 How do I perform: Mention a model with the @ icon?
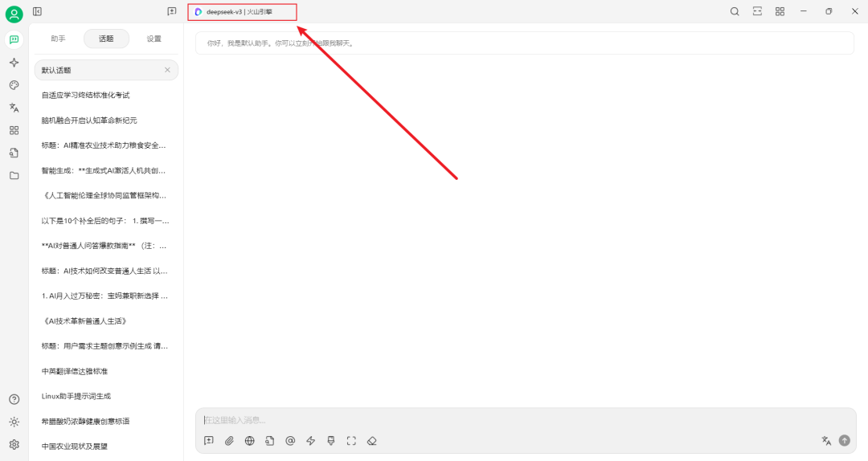click(x=290, y=441)
